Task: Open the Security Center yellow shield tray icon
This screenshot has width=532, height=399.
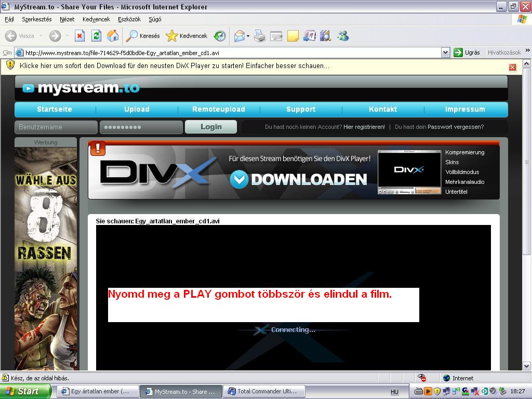Action: 437,391
